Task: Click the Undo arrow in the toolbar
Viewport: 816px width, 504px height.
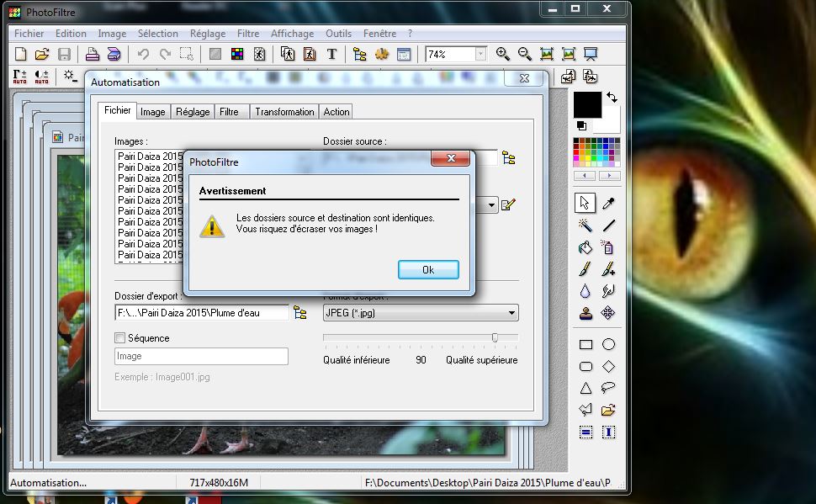Action: (x=143, y=54)
